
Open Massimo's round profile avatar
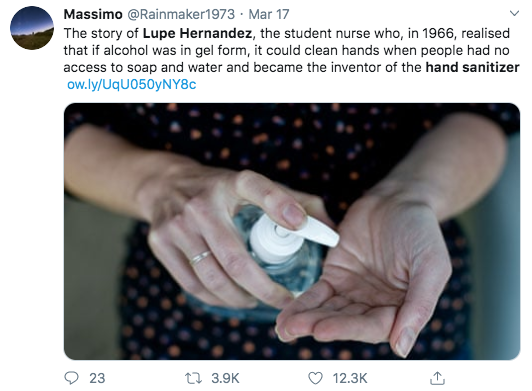click(32, 28)
